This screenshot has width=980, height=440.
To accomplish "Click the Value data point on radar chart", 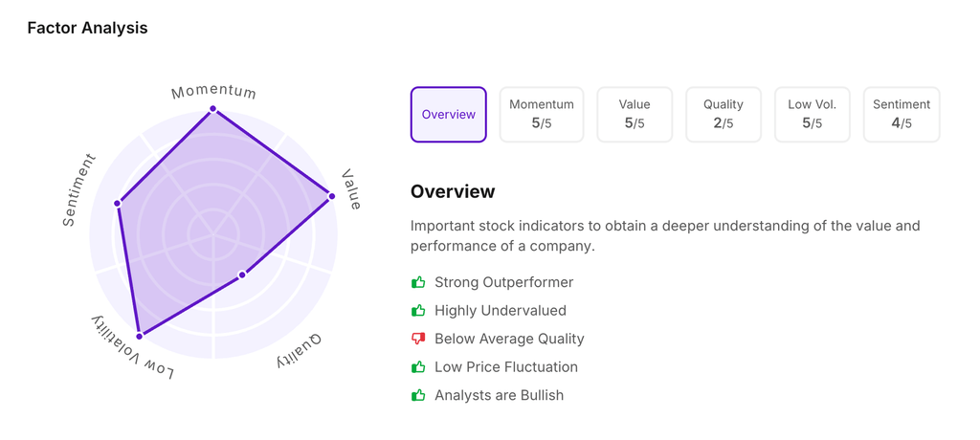I will point(332,196).
